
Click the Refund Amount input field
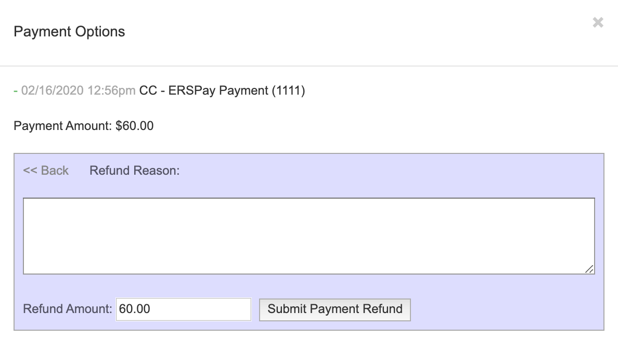(183, 309)
